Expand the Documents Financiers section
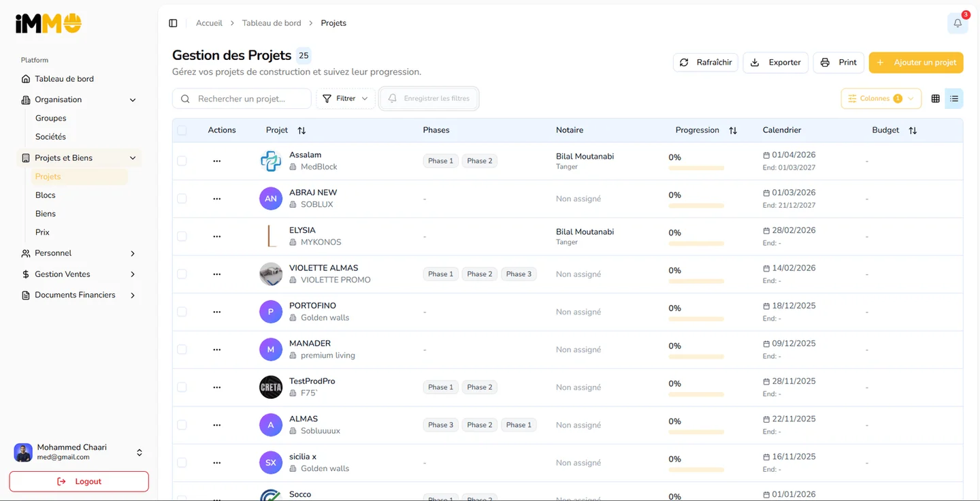Image resolution: width=980 pixels, height=501 pixels. [x=79, y=295]
